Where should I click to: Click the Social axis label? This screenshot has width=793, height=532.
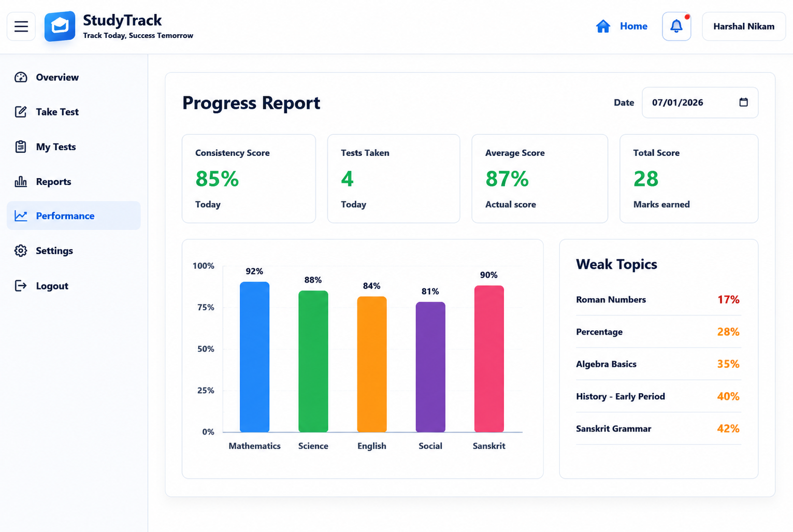point(430,446)
